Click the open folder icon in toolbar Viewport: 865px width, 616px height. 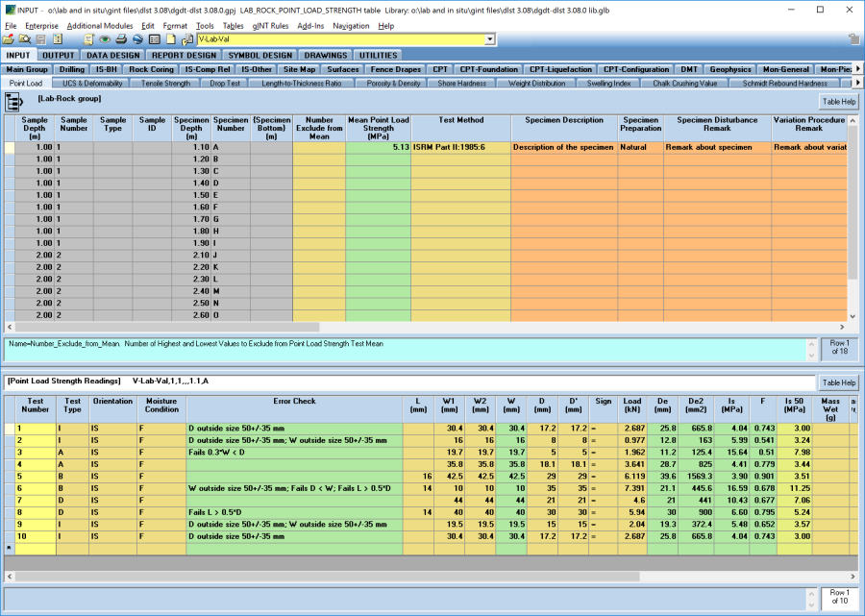click(9, 39)
